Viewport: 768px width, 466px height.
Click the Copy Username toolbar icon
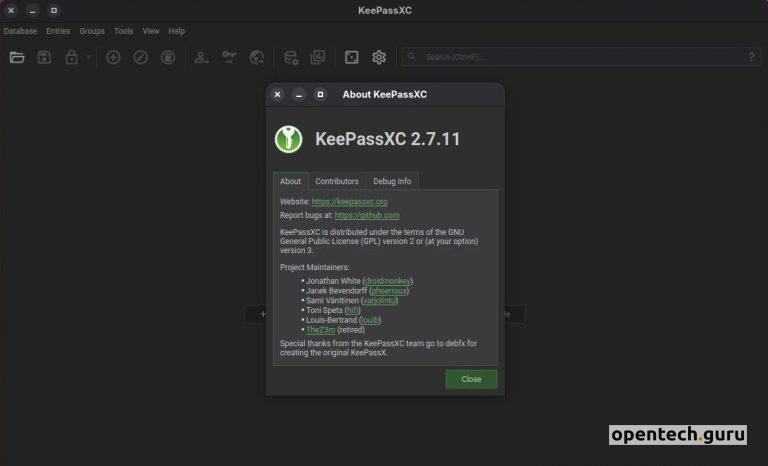click(x=202, y=58)
